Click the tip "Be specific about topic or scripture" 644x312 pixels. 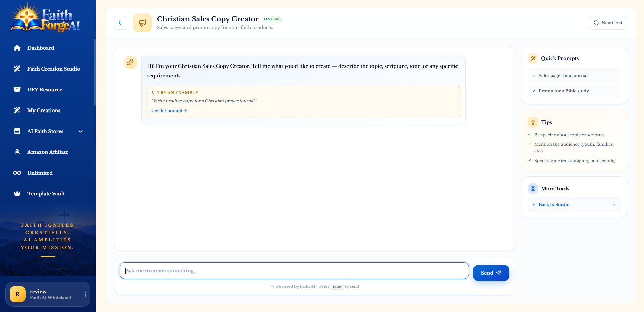[x=570, y=135]
